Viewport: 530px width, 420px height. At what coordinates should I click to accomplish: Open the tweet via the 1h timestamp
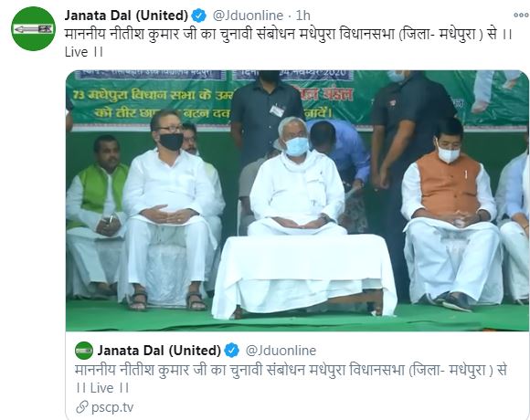302,16
